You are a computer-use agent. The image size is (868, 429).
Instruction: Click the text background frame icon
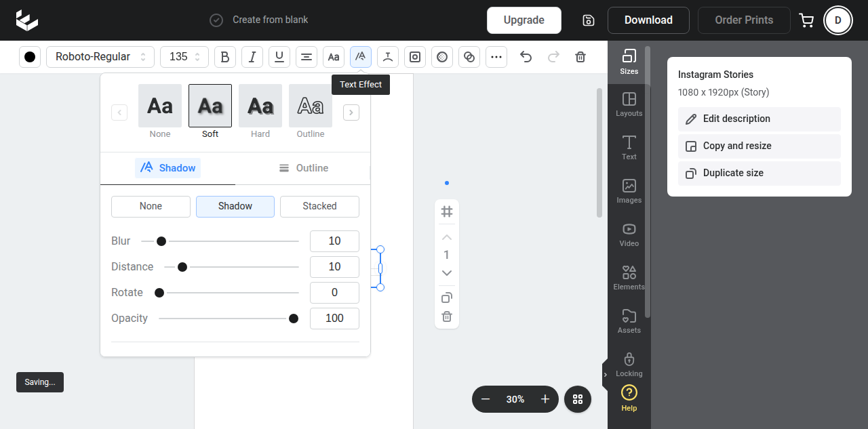point(415,57)
